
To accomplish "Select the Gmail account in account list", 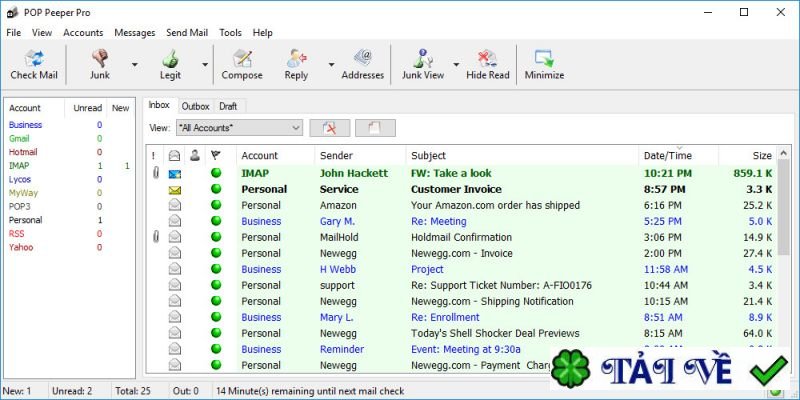I will coord(19,139).
